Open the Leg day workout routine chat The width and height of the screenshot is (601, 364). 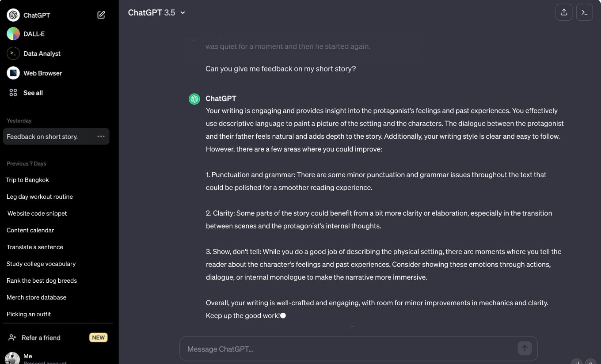40,197
